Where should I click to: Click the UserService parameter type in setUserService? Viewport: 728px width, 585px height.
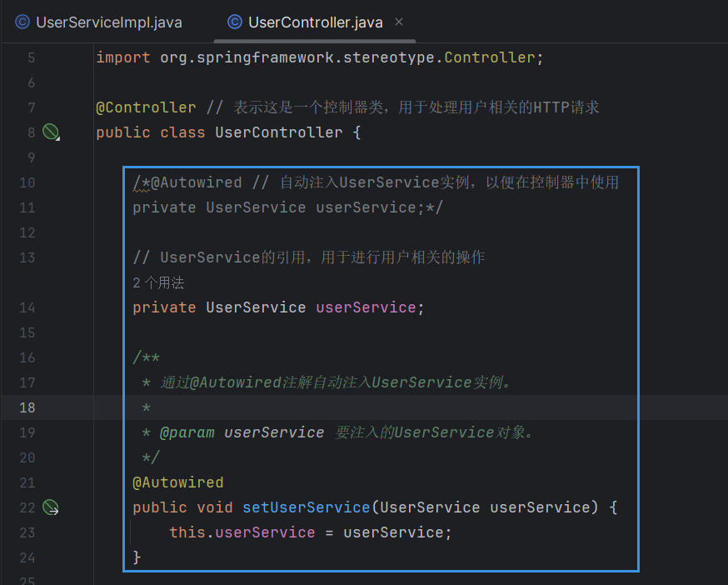[x=430, y=507]
